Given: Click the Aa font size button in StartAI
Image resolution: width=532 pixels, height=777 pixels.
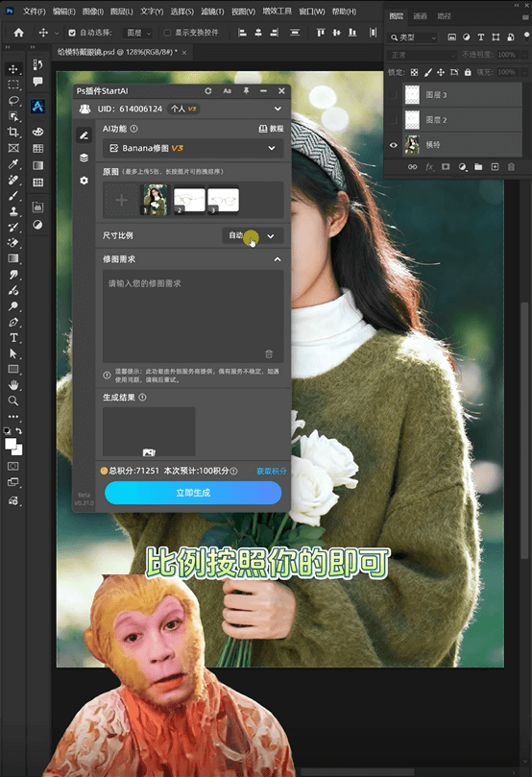Looking at the screenshot, I should (227, 91).
